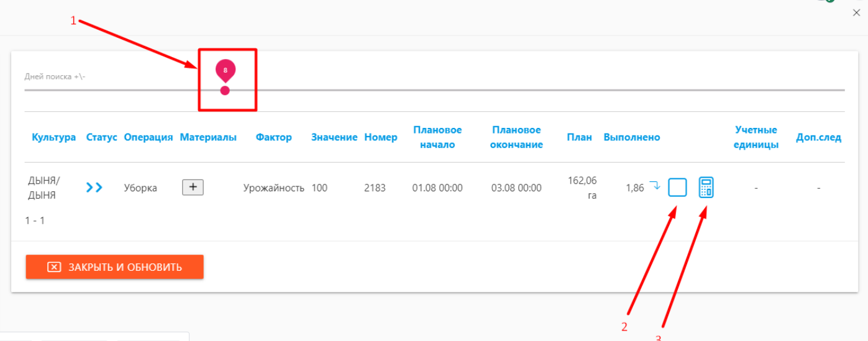Image resolution: width=868 pixels, height=341 pixels.
Task: Sort by the Культура column header
Action: click(x=54, y=137)
